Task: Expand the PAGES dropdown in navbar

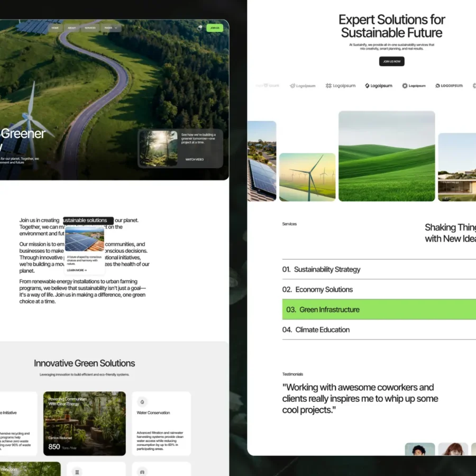Action: [x=111, y=28]
